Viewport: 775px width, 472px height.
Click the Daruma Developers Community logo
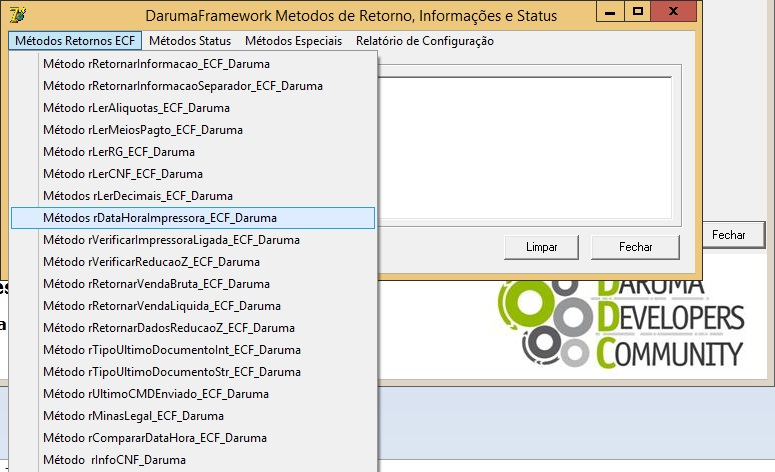coord(621,325)
